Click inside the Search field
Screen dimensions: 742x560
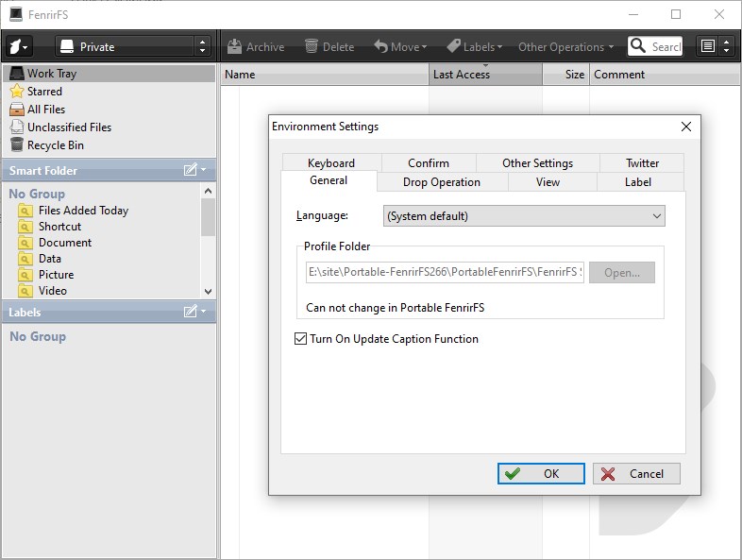click(666, 46)
